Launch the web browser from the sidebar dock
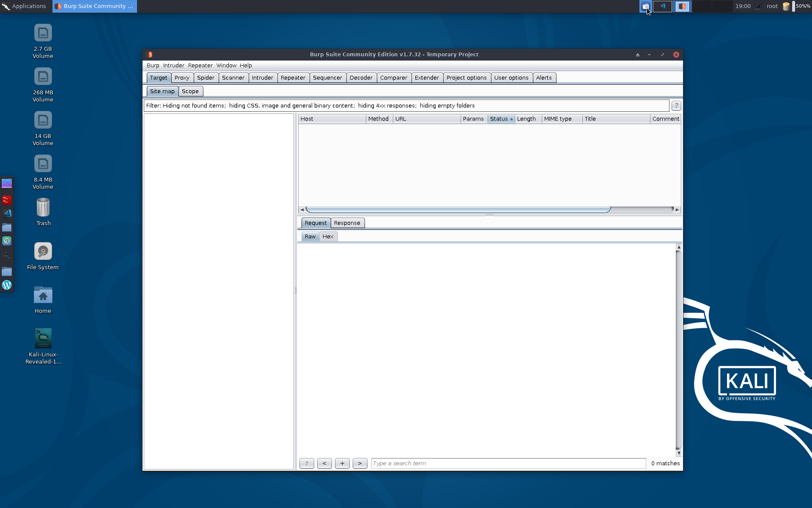The image size is (812, 508). (7, 240)
